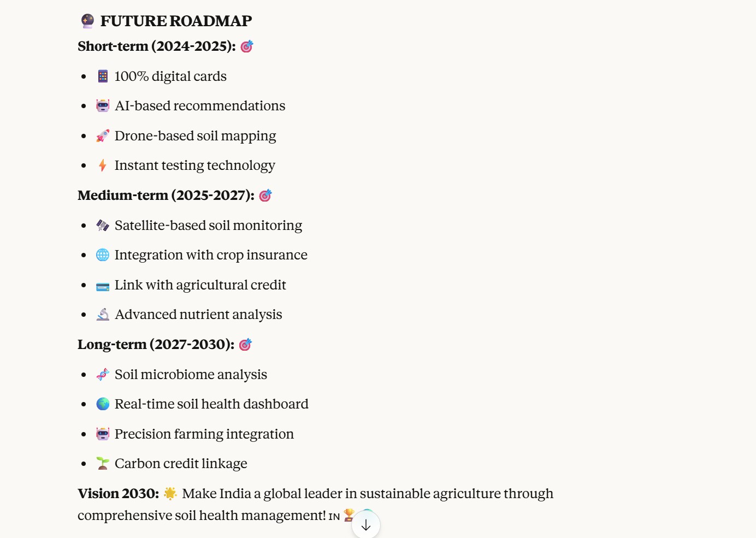This screenshot has width=756, height=538.
Task: Click the credit card icon beside agricultural credit
Action: click(103, 286)
